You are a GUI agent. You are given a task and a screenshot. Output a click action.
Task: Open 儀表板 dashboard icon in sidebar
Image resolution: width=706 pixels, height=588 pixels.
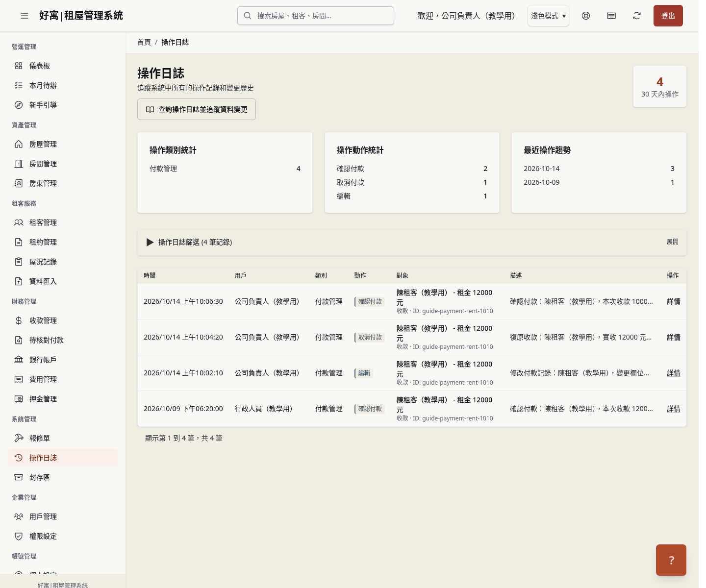click(x=19, y=66)
